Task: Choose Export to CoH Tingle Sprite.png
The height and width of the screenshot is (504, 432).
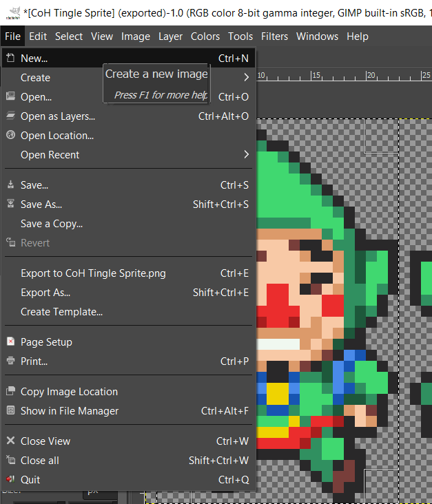Action: coord(129,273)
